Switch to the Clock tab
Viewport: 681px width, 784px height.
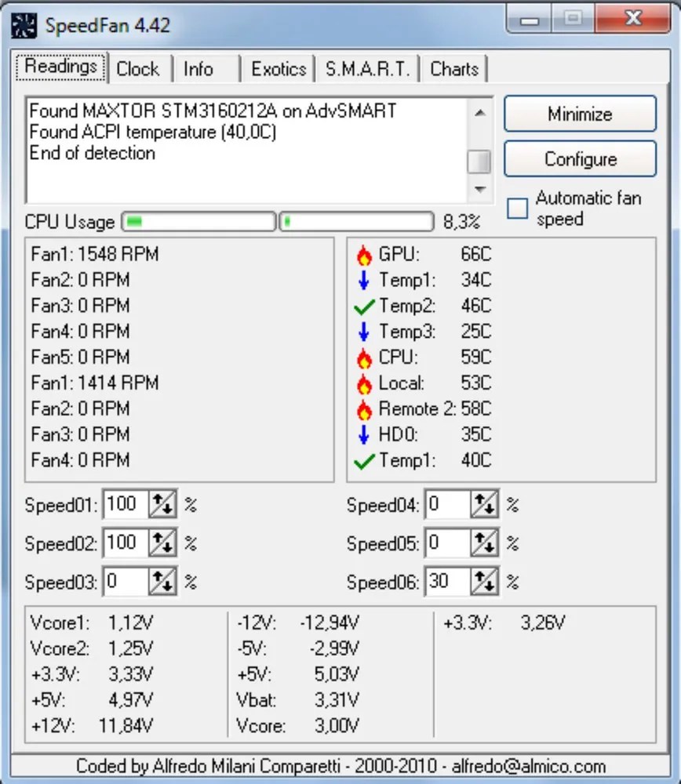tap(139, 69)
